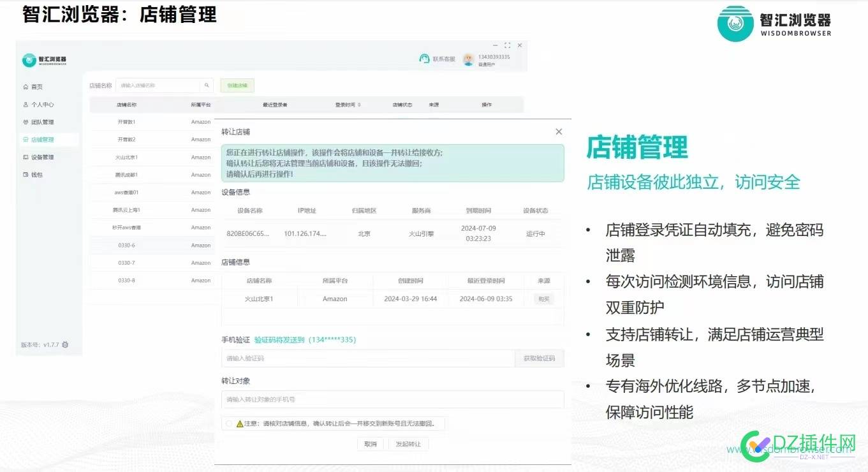Click the settings icon next to version v1.7.7
Screen dimensions: 868x472
pyautogui.click(x=65, y=345)
